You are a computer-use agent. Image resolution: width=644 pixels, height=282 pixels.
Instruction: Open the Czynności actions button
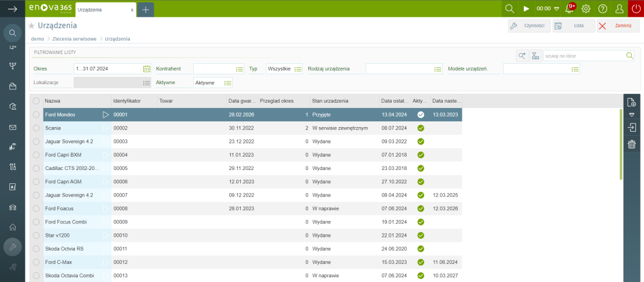click(x=529, y=26)
